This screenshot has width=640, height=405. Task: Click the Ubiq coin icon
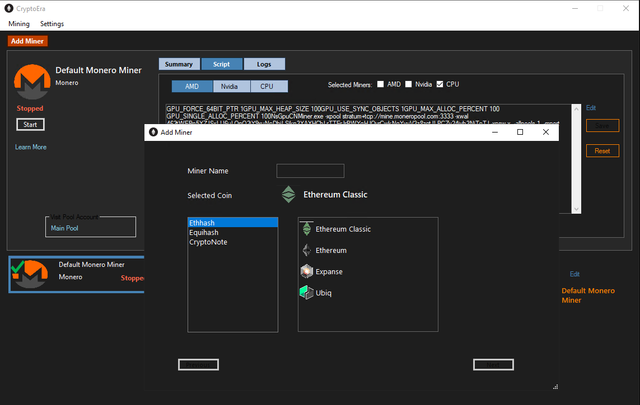pos(307,292)
